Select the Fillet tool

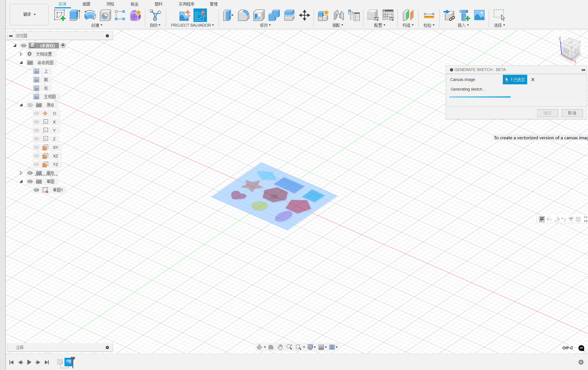click(x=243, y=15)
